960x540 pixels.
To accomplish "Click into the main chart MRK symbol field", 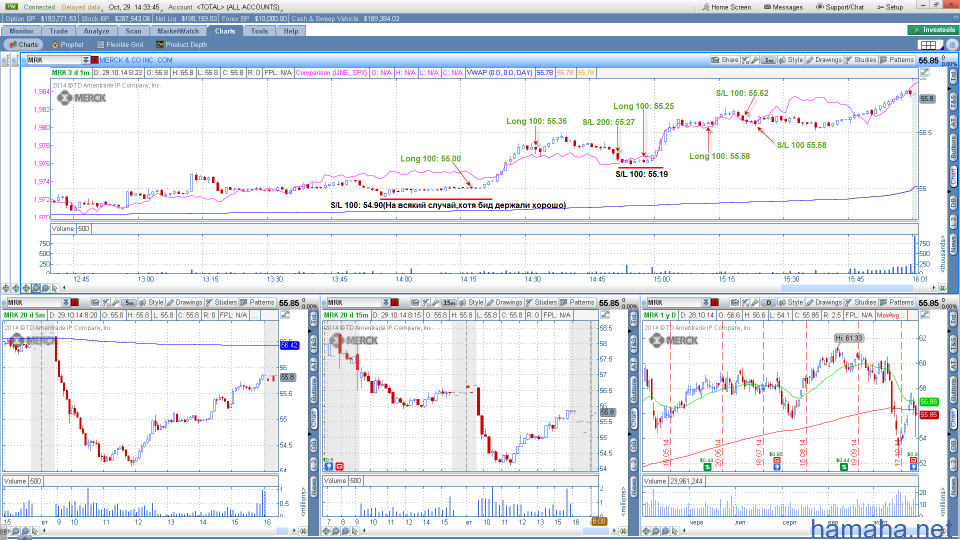I will point(54,60).
